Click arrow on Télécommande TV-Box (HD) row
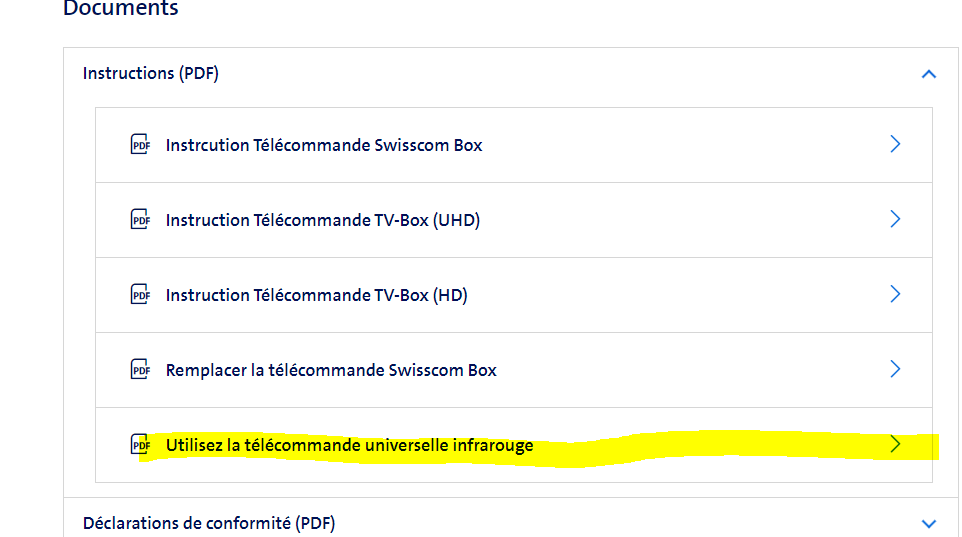Image resolution: width=962 pixels, height=537 pixels. coord(895,294)
